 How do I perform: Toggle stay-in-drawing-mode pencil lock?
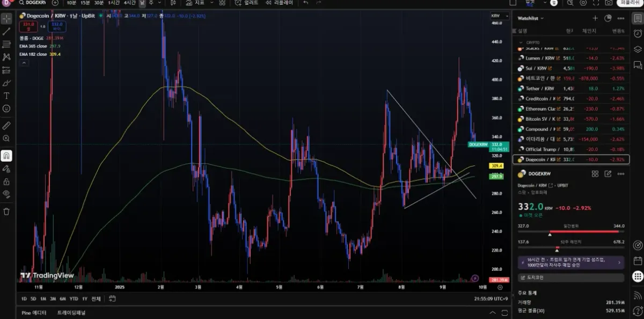[x=6, y=169]
